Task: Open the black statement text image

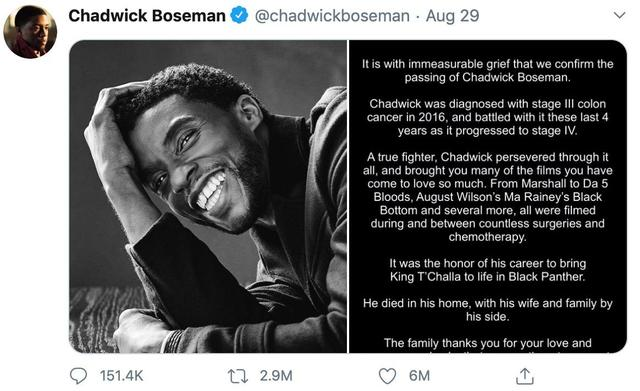Action: click(x=488, y=196)
